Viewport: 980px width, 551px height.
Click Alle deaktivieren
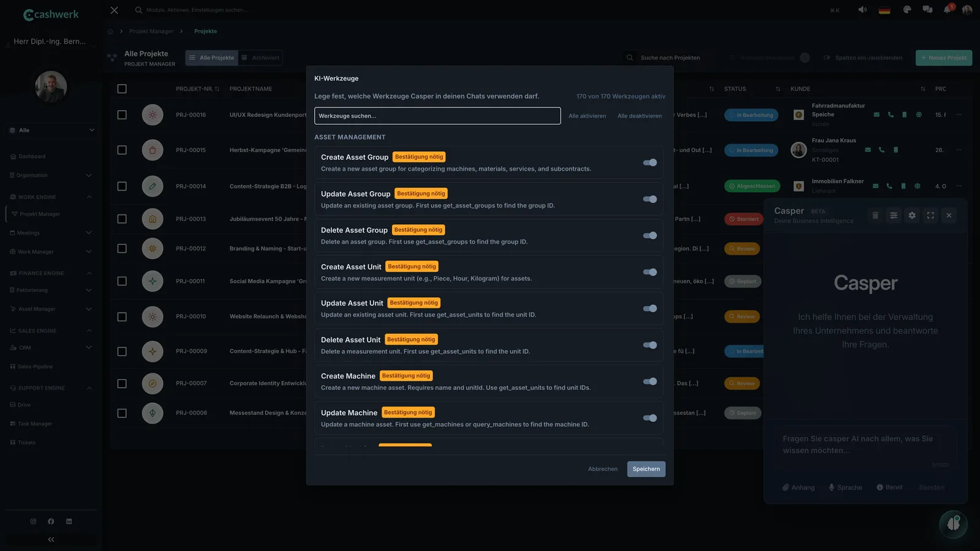(x=639, y=116)
